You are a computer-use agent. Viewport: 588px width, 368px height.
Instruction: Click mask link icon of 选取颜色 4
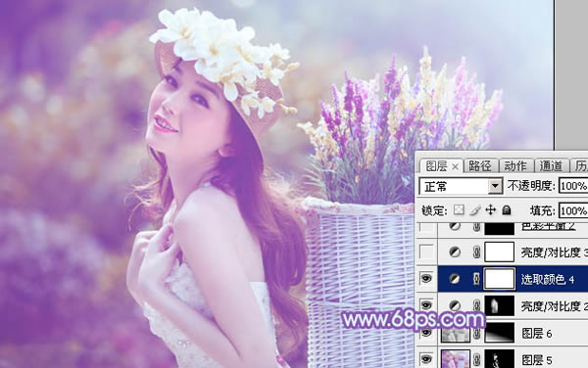tap(476, 279)
